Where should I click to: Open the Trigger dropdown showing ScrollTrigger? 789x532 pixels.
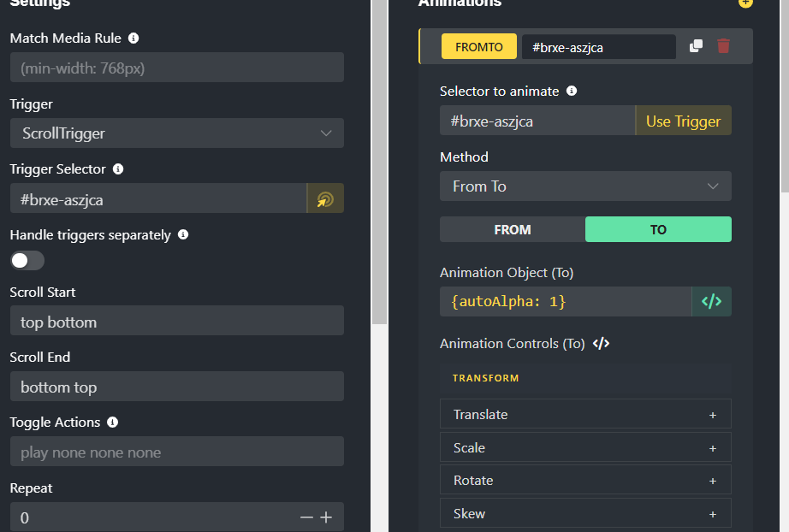(x=177, y=133)
